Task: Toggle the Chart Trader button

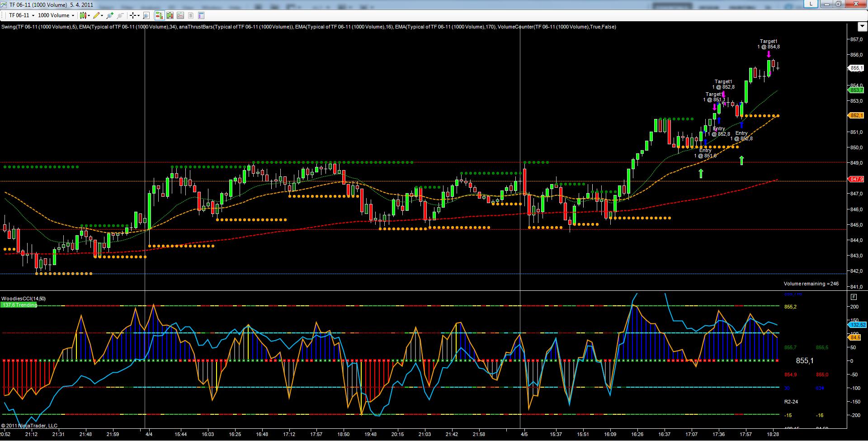Action: [x=159, y=15]
